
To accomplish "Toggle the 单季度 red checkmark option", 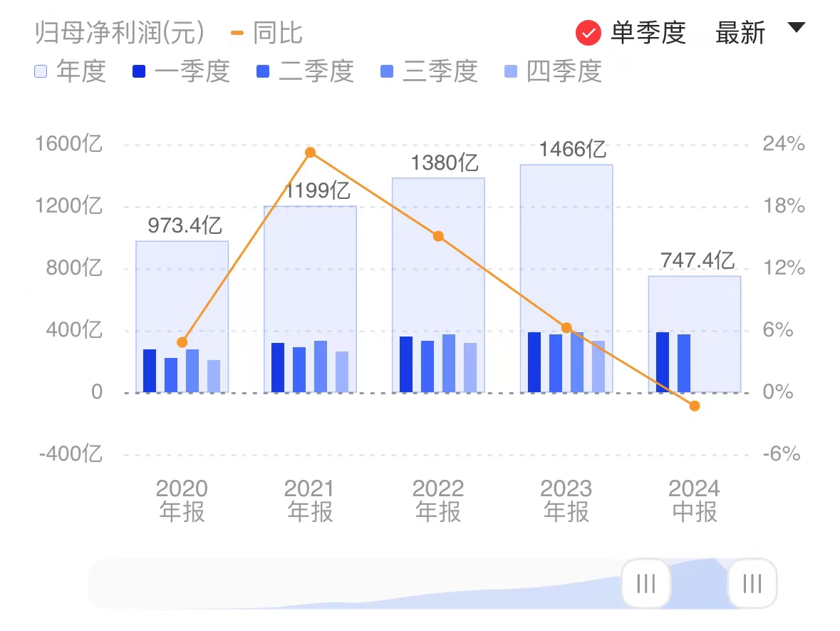I will (x=588, y=33).
